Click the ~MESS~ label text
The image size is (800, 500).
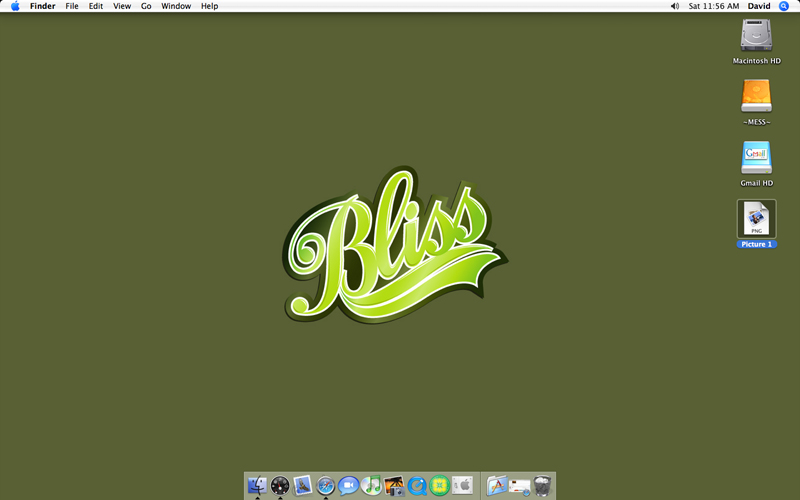pyautogui.click(x=756, y=122)
